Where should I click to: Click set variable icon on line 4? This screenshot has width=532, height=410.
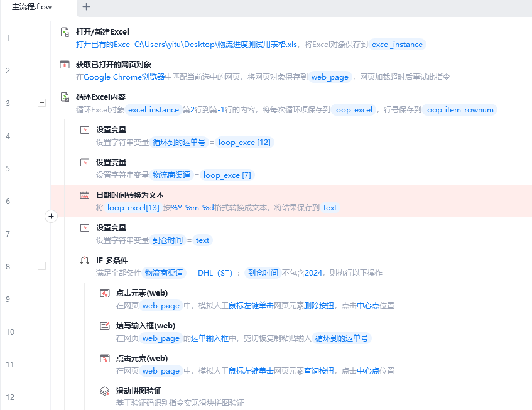click(x=85, y=130)
